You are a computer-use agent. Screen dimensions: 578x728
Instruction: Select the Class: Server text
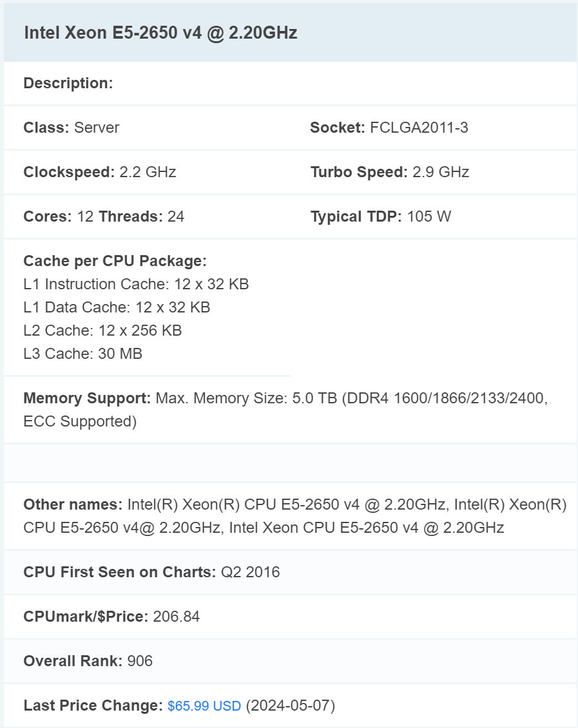click(72, 128)
